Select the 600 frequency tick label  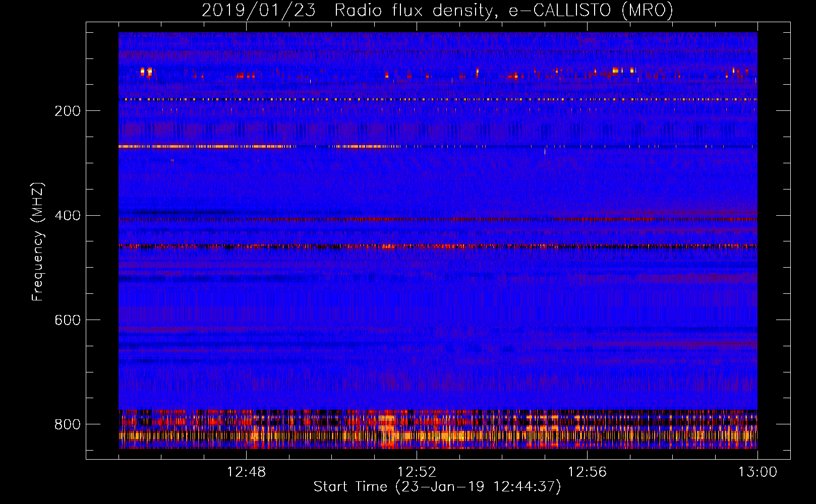pyautogui.click(x=68, y=320)
